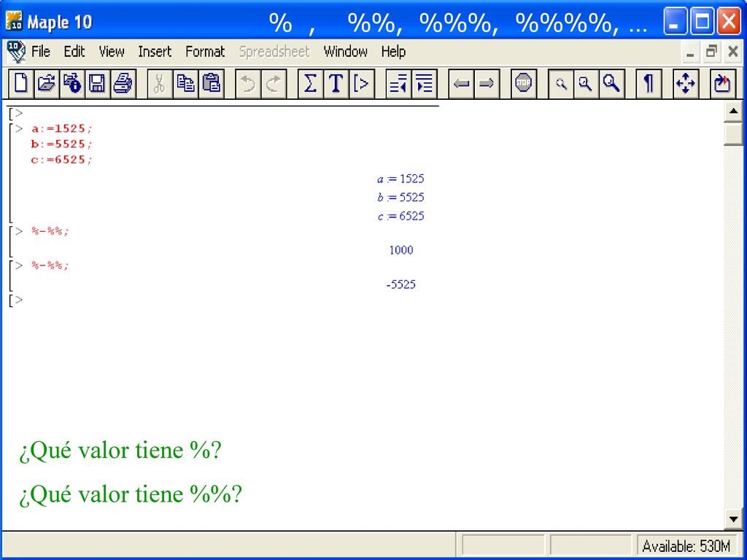
Task: Open the Edit menu
Action: (x=74, y=52)
